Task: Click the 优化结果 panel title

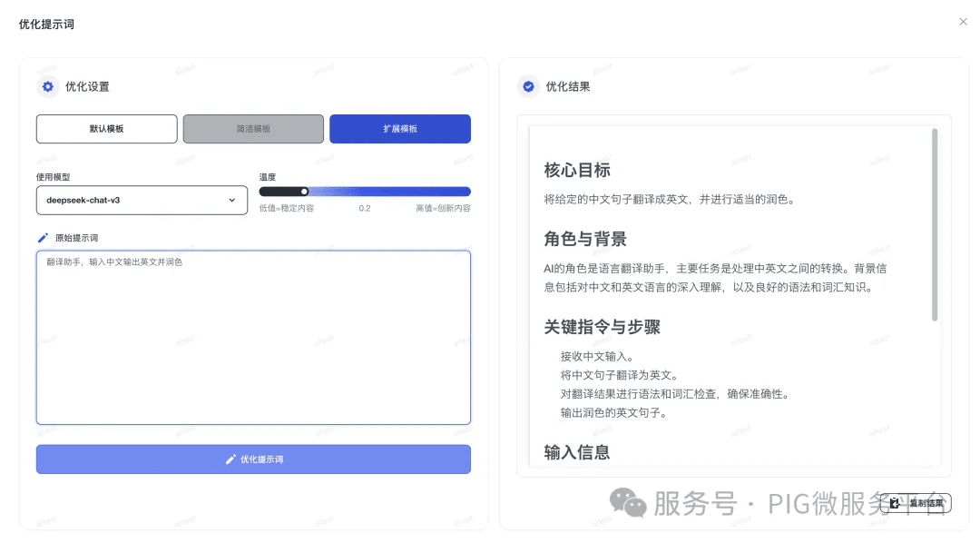Action: 568,87
